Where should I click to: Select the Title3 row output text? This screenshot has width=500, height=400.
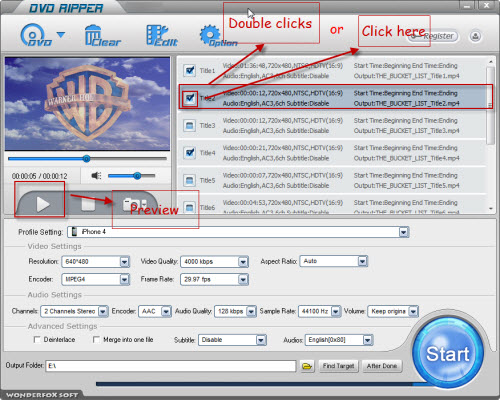pyautogui.click(x=407, y=131)
